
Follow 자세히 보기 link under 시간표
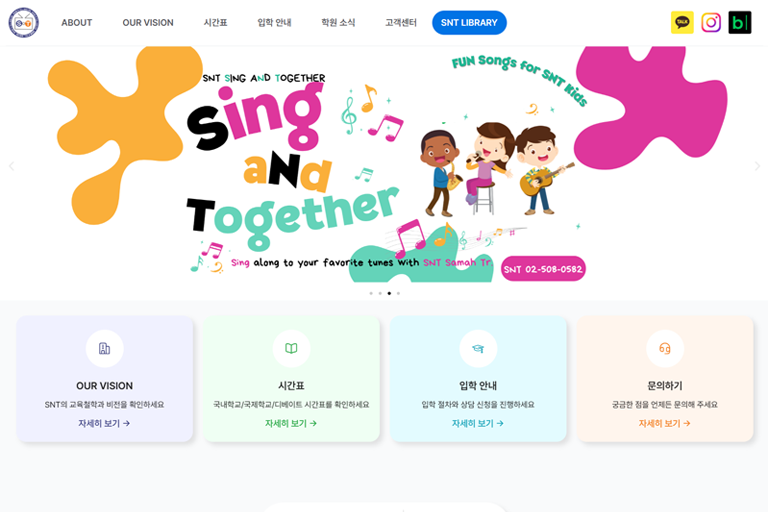pyautogui.click(x=291, y=423)
